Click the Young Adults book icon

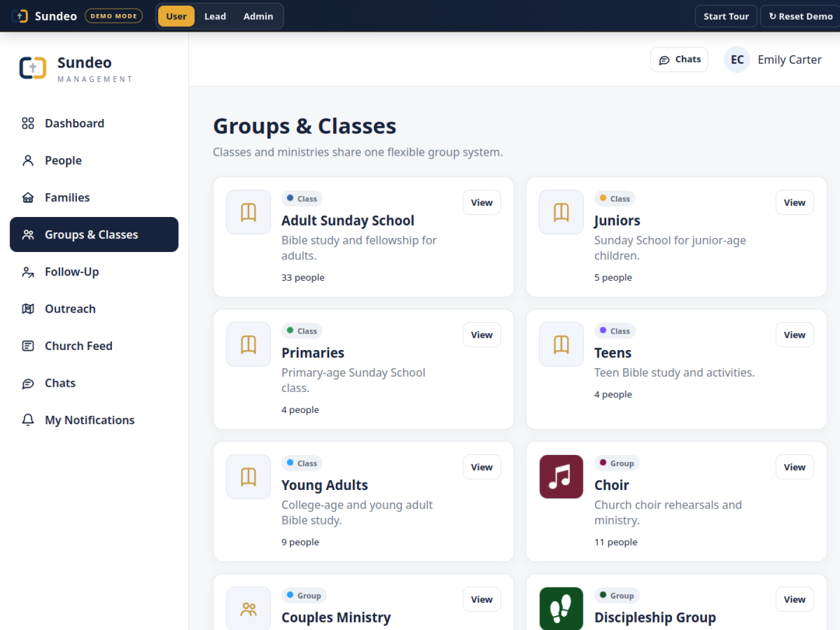[249, 477]
